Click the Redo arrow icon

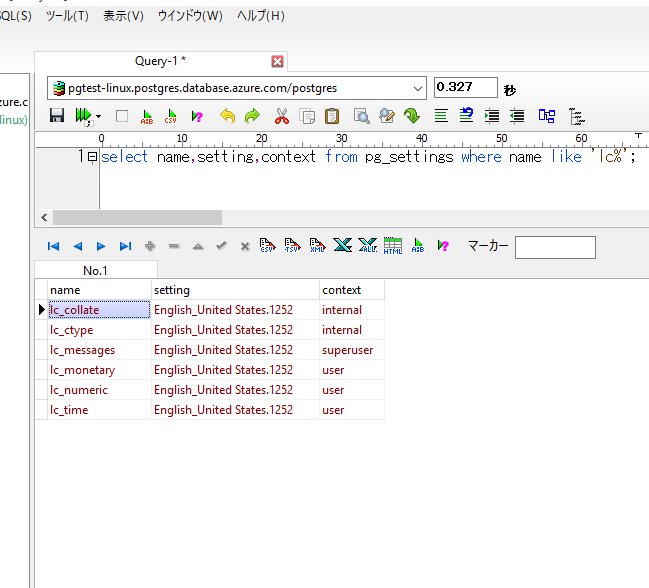252,116
